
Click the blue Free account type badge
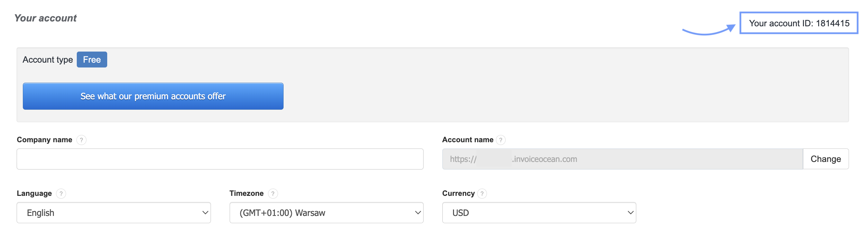(x=92, y=60)
